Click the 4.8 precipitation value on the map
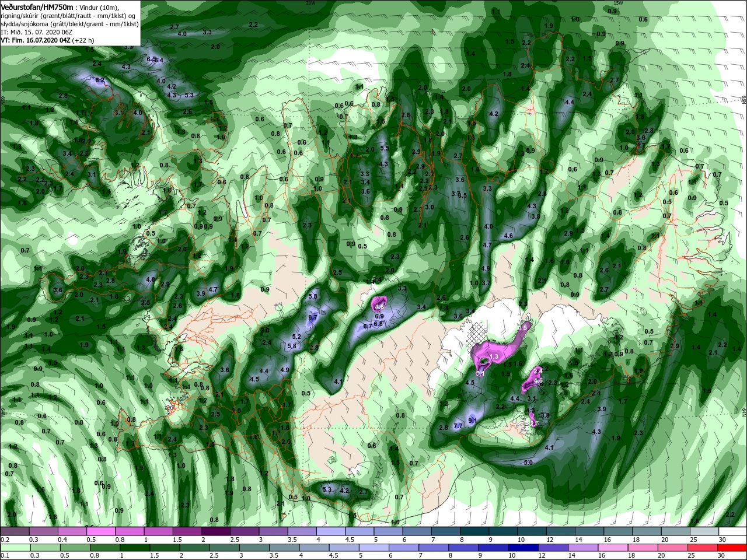 [150, 279]
